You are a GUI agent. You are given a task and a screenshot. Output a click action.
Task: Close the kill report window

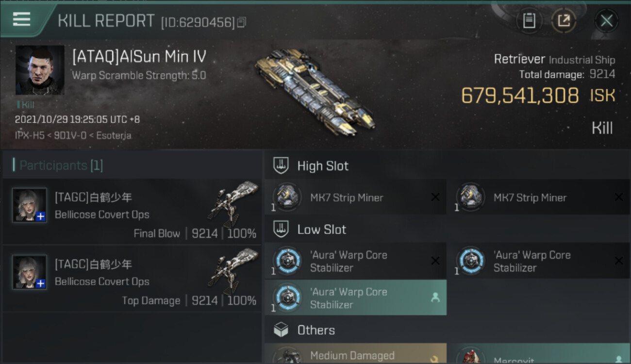[x=606, y=21]
